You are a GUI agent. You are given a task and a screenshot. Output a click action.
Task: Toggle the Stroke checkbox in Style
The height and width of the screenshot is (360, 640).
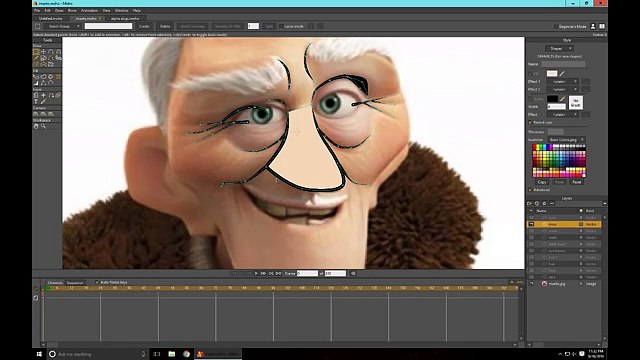click(530, 99)
